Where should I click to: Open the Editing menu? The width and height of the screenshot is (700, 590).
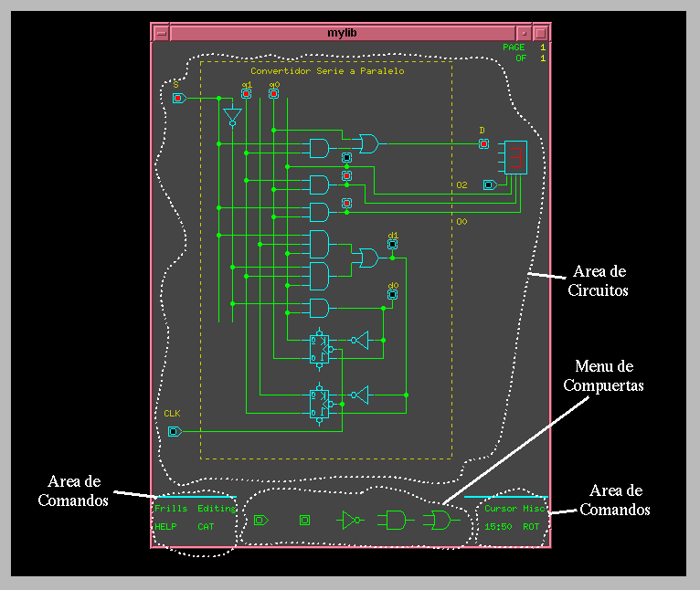click(217, 509)
